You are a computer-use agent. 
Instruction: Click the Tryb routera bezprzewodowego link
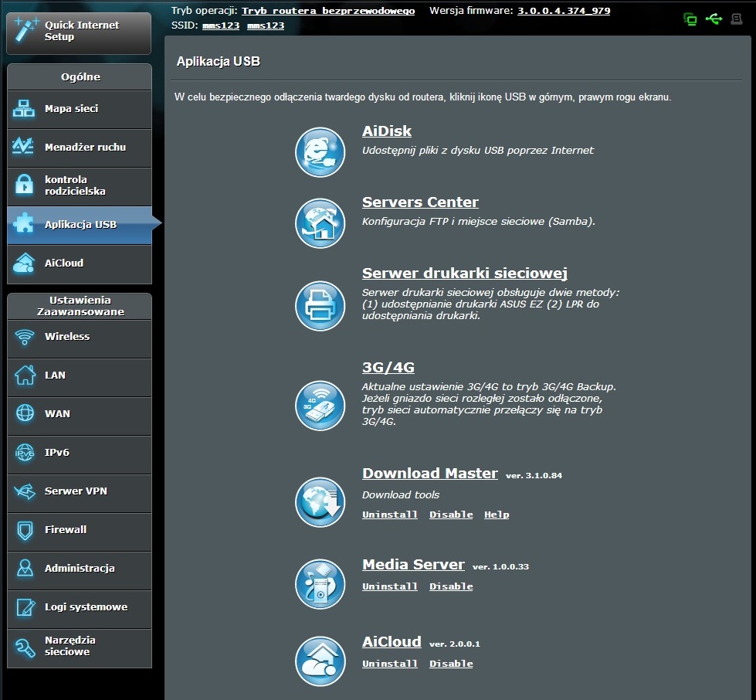[328, 11]
